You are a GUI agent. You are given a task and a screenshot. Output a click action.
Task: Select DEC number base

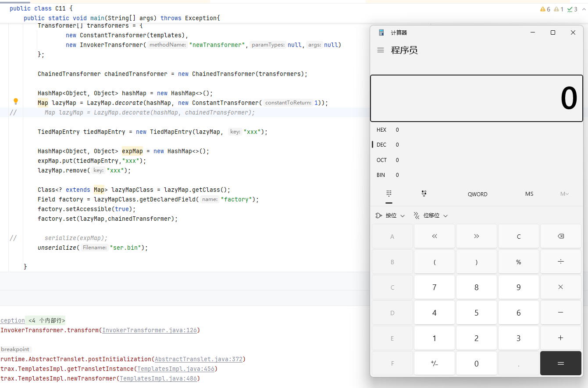477,145
